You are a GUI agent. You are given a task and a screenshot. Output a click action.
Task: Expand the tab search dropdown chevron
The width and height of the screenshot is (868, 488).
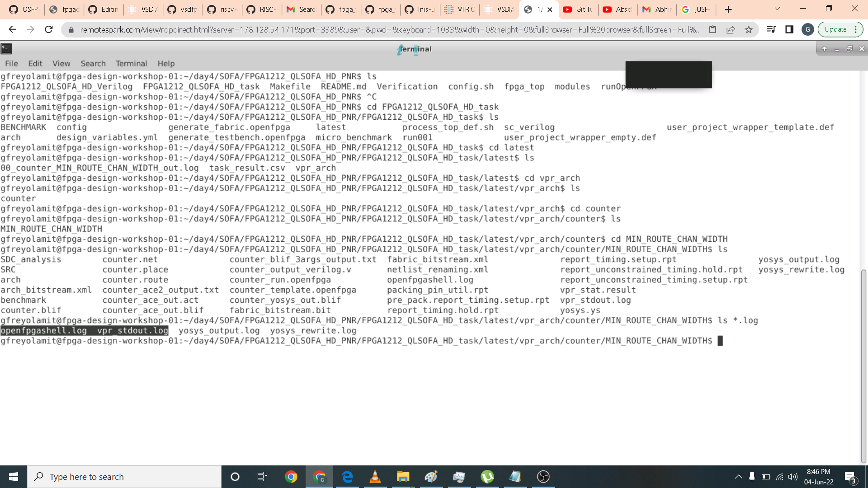coord(777,9)
